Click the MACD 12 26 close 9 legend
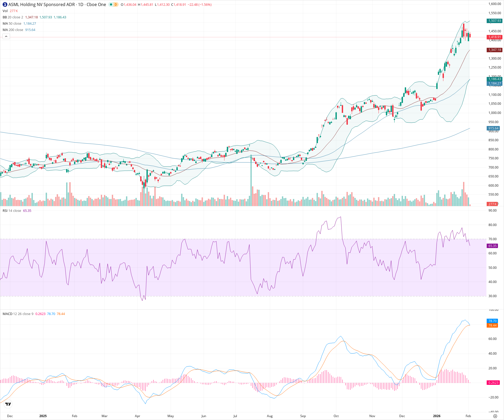 17,314
